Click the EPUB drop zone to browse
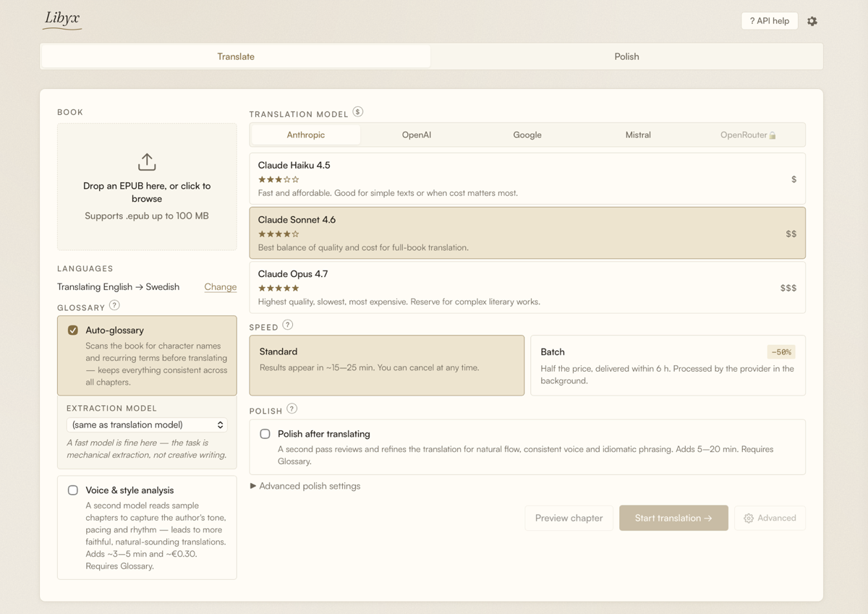 click(147, 187)
